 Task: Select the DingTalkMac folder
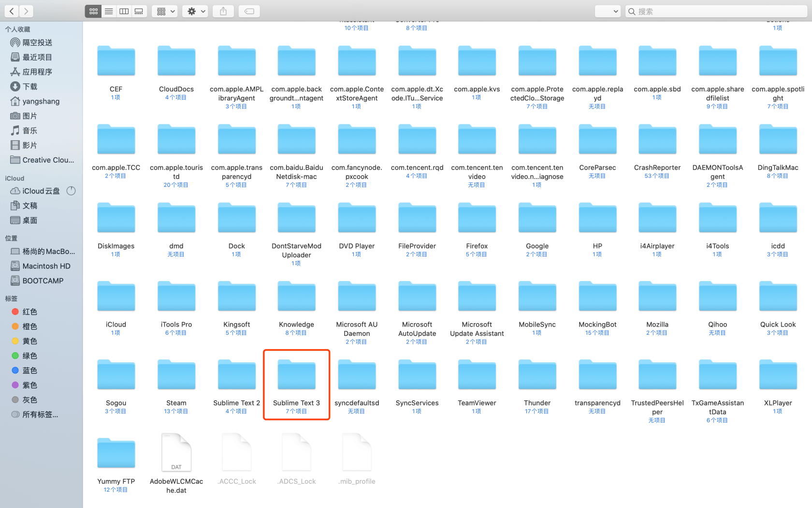pos(778,139)
